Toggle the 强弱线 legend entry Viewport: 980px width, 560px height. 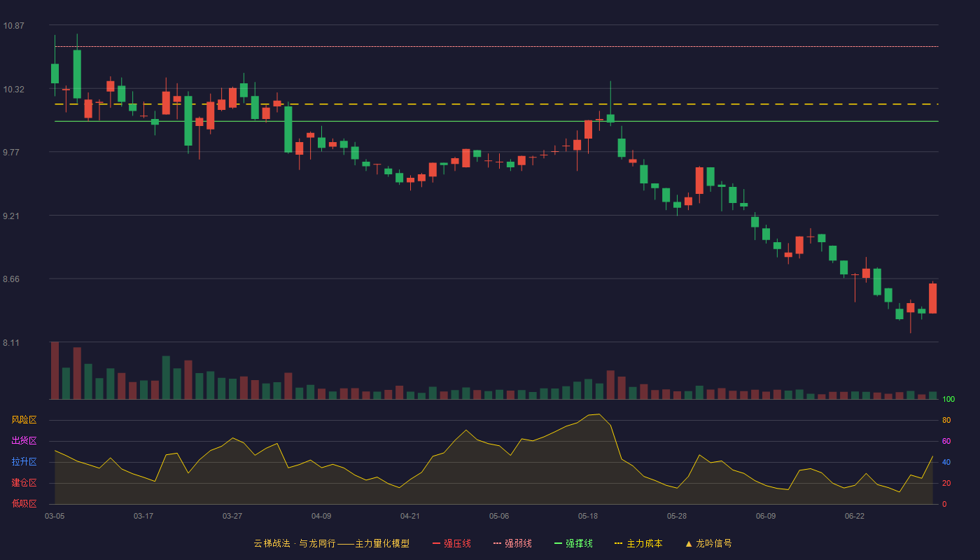tap(512, 543)
